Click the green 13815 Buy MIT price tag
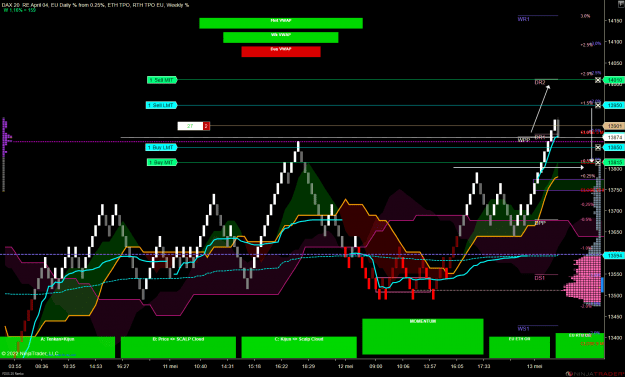This screenshot has width=625, height=377. (x=614, y=162)
